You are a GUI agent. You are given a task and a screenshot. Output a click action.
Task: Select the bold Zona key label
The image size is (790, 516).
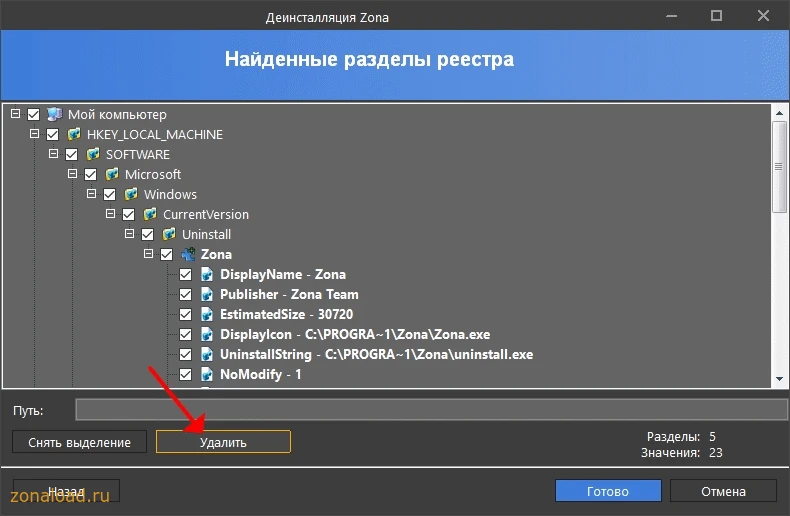(x=216, y=254)
